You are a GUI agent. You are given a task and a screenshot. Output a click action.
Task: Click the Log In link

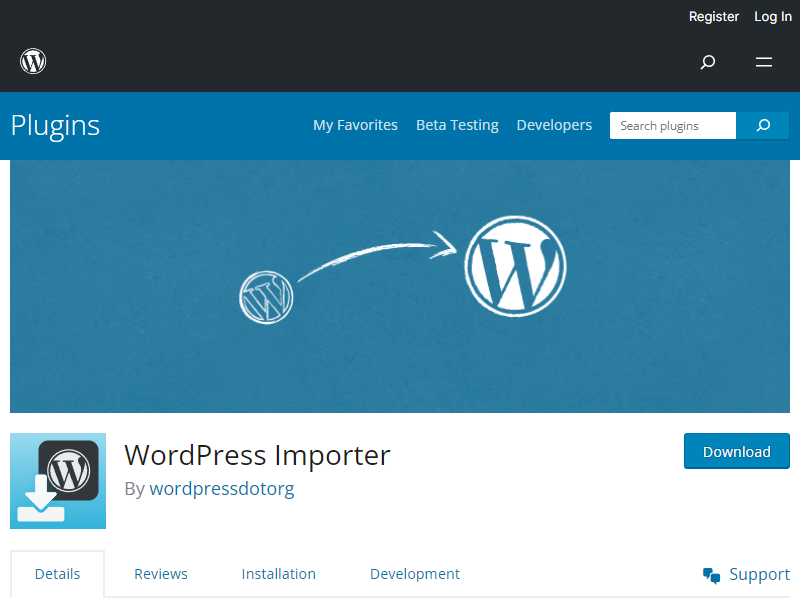(773, 17)
